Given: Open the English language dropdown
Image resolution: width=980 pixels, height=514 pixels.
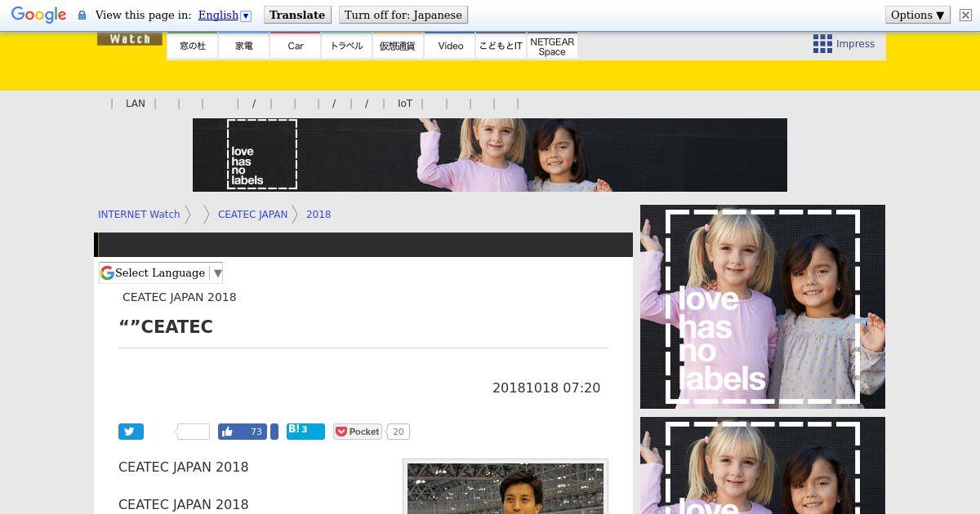Looking at the screenshot, I should (225, 15).
